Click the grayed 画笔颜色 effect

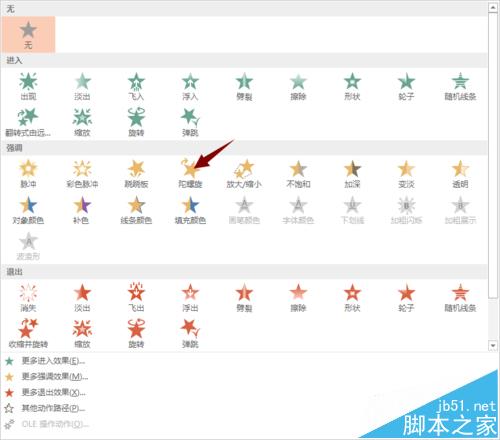(x=244, y=210)
